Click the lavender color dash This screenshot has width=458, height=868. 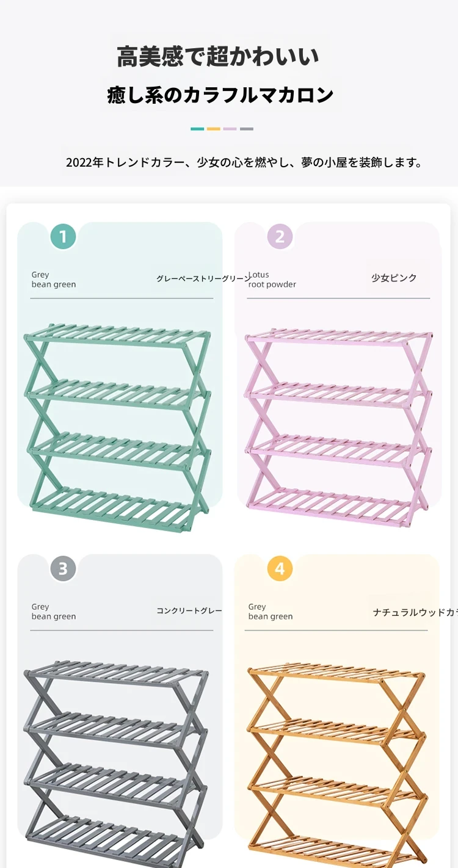pos(230,129)
